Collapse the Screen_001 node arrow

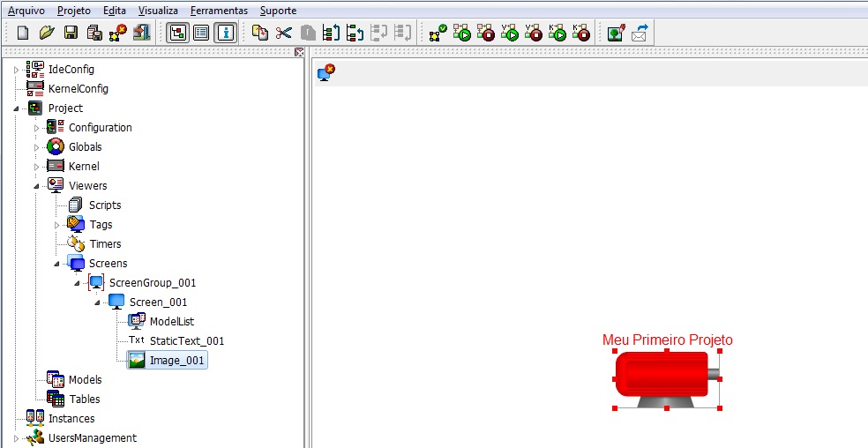pos(98,302)
